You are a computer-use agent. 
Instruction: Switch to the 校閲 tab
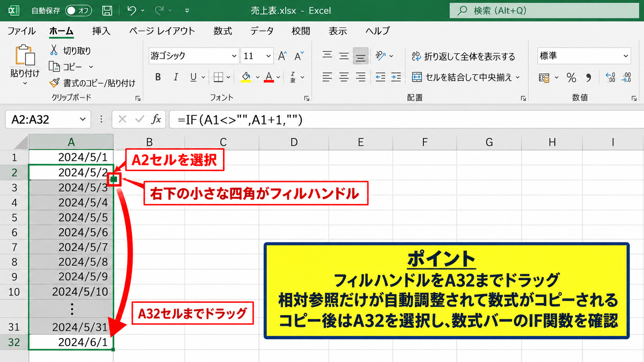pos(301,31)
